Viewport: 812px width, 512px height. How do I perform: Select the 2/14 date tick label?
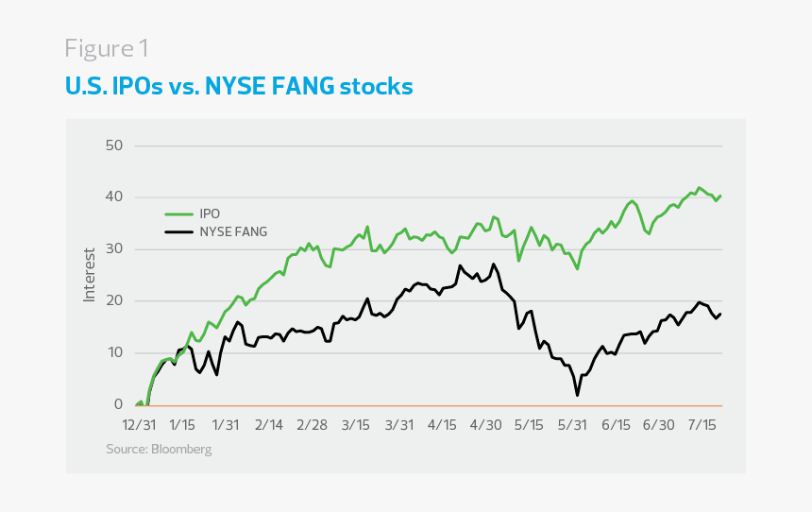[269, 424]
